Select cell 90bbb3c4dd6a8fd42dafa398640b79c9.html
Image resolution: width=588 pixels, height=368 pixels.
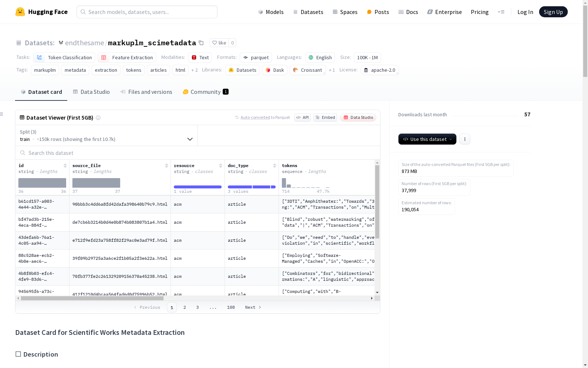[120, 204]
